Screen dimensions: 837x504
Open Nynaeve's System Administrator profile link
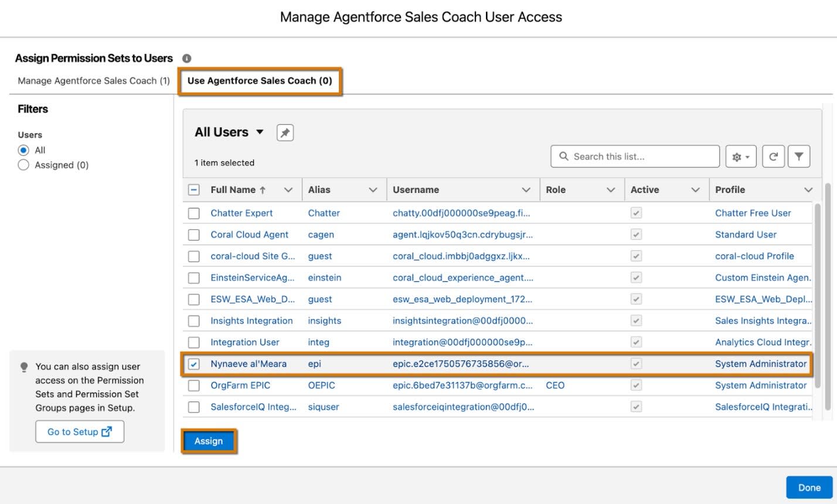click(x=761, y=364)
